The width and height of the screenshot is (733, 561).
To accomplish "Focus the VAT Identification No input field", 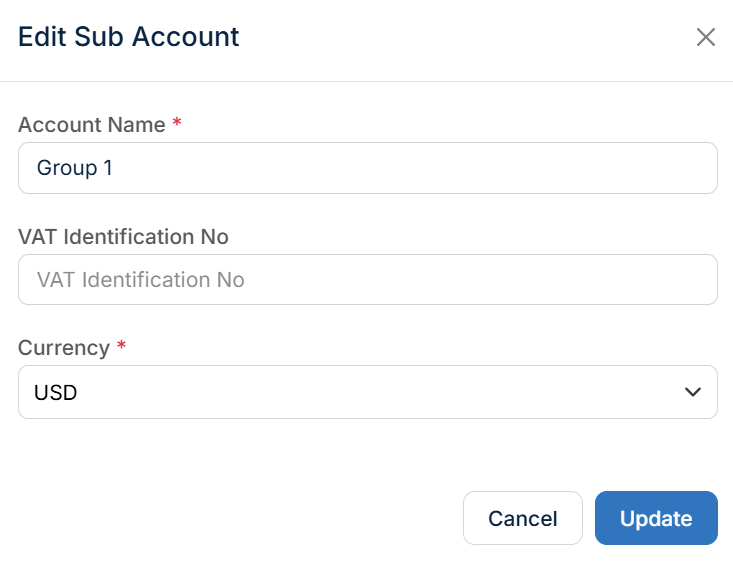I will tap(367, 280).
